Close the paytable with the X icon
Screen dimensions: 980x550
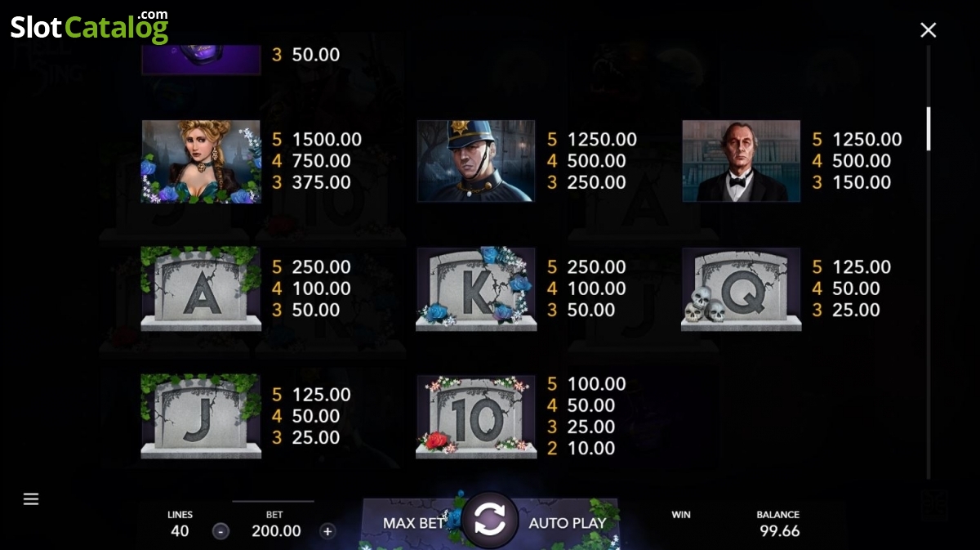point(928,30)
